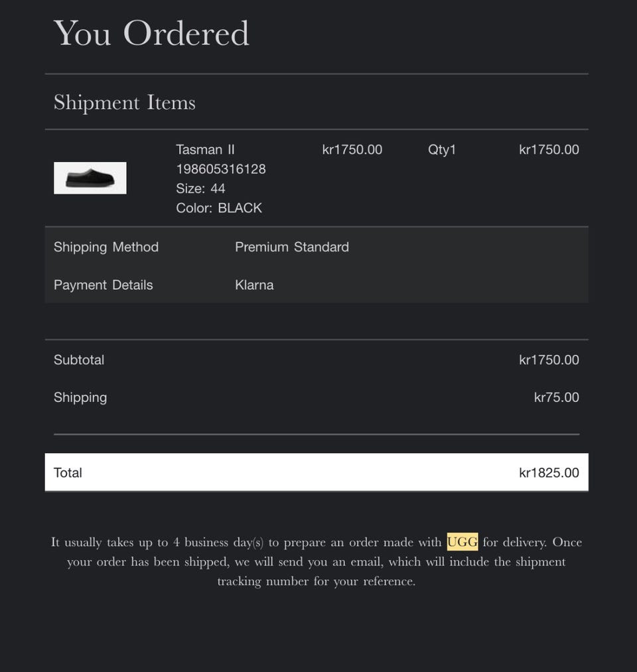This screenshot has width=637, height=672.
Task: Click the Tasman II product name
Action: pyautogui.click(x=205, y=149)
